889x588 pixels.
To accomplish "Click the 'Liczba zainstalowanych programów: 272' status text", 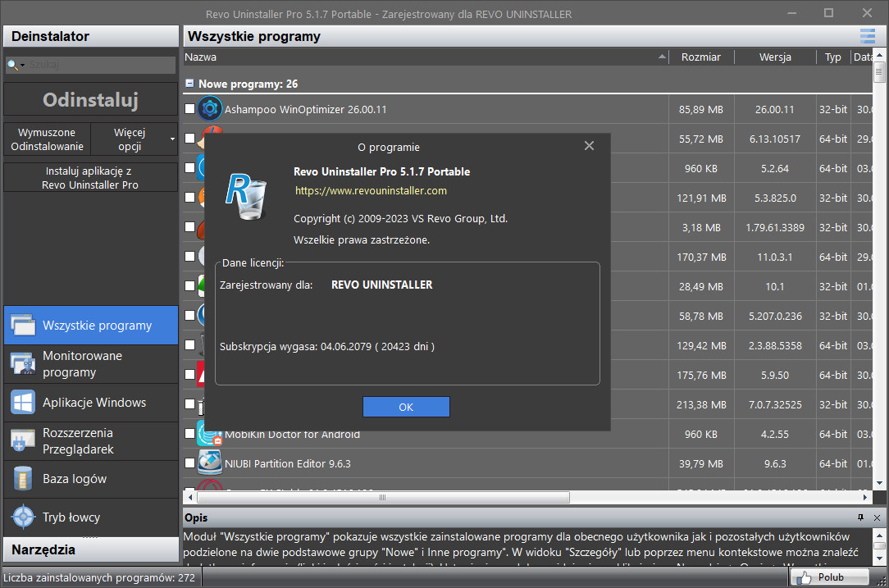I will (x=99, y=578).
